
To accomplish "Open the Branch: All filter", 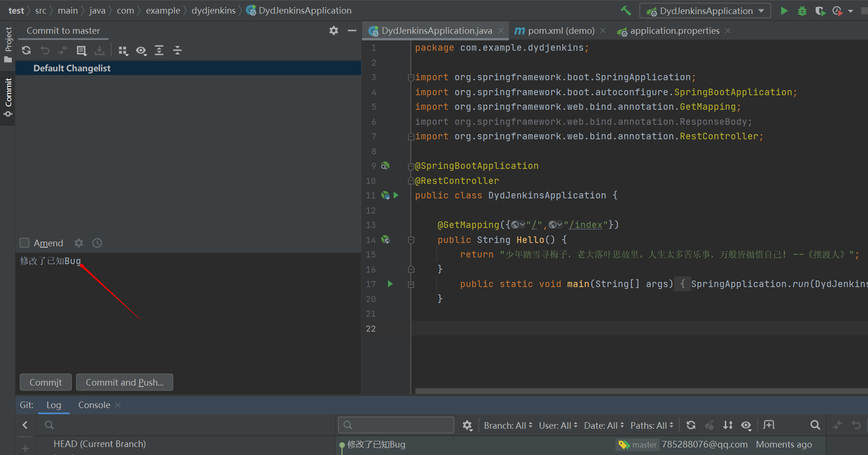I will point(508,425).
